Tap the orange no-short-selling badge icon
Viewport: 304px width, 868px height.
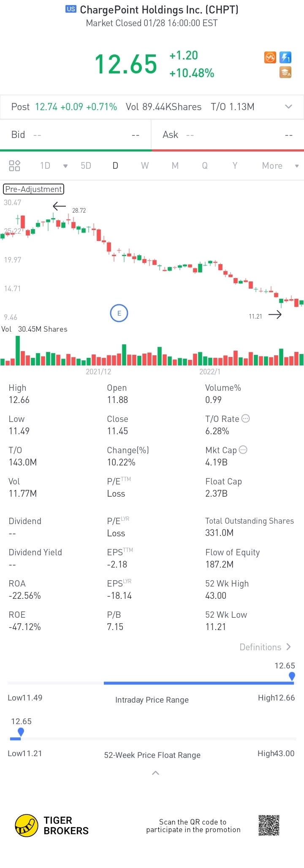[270, 57]
